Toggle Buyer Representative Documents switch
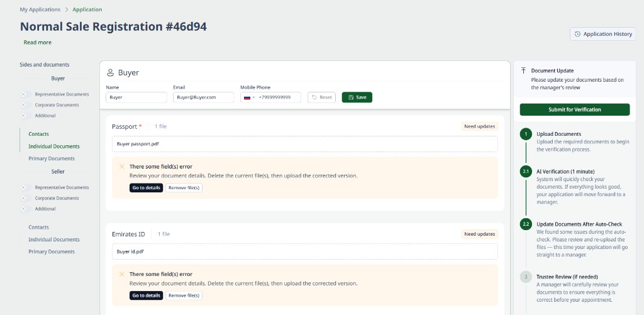Viewport: 644px width, 315px height. [x=25, y=94]
